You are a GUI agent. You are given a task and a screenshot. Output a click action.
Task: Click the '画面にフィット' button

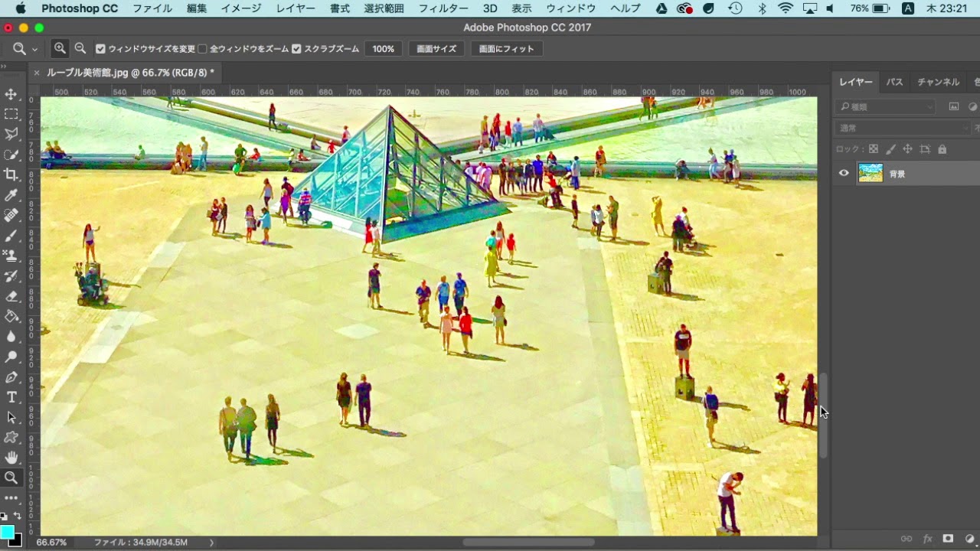506,48
